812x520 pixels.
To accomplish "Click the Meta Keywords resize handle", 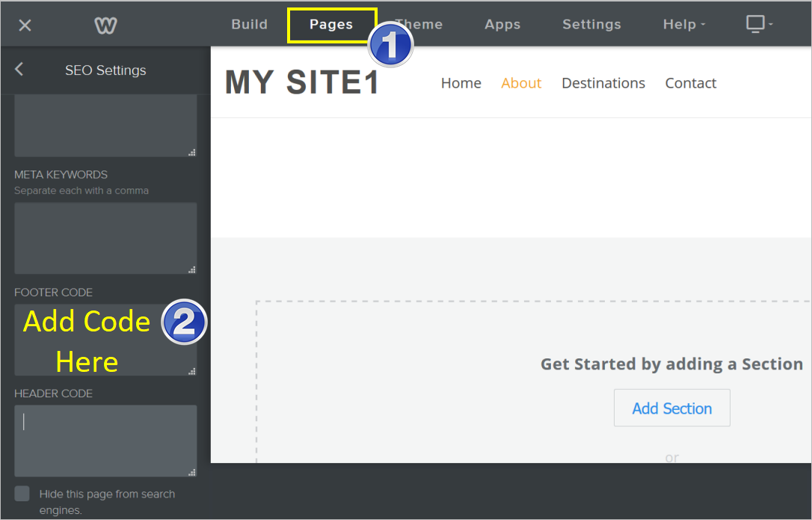I will click(192, 269).
